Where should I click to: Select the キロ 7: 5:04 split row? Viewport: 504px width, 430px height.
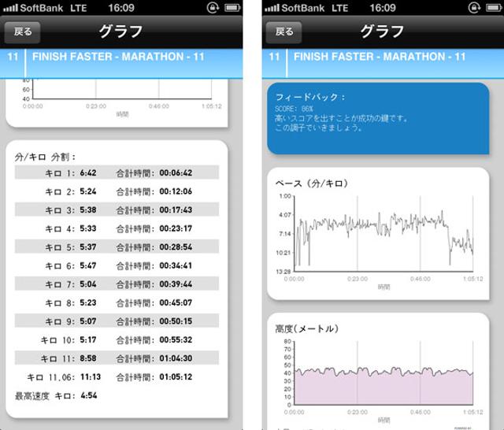click(117, 284)
